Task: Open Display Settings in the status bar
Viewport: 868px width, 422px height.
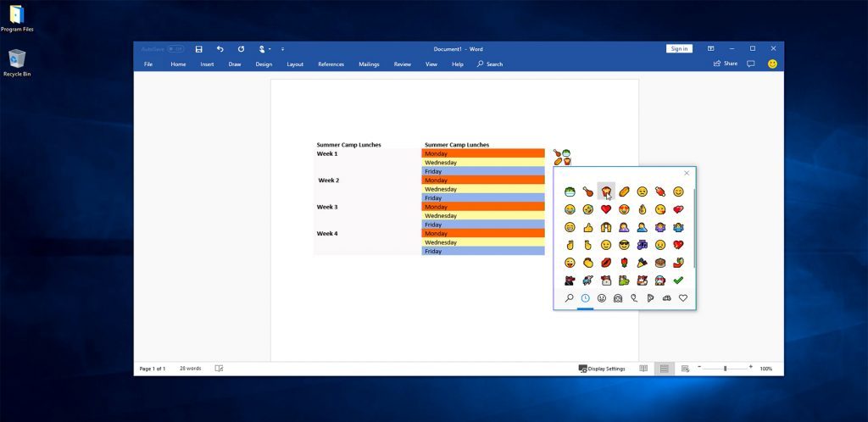Action: pos(602,369)
